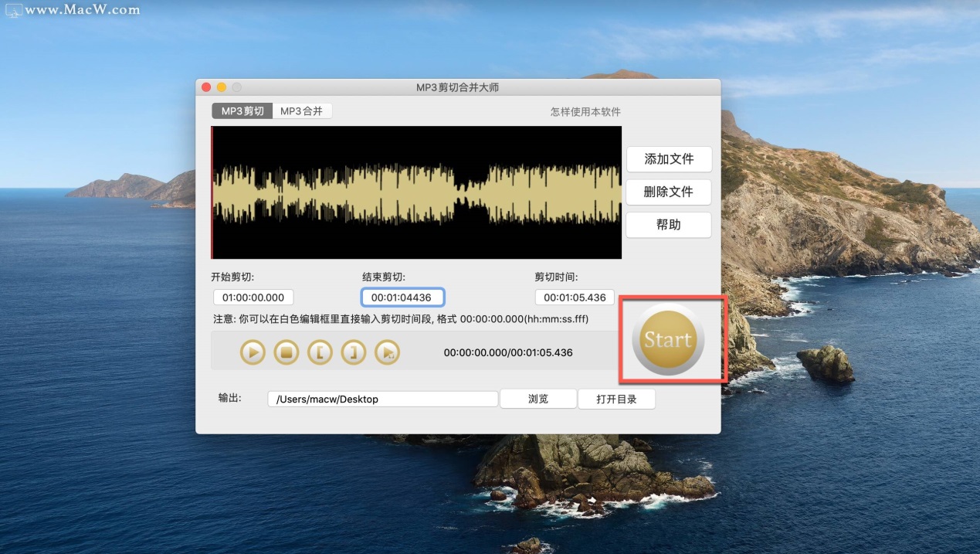Click the round stop playback button
Image resolution: width=980 pixels, height=554 pixels.
[286, 352]
